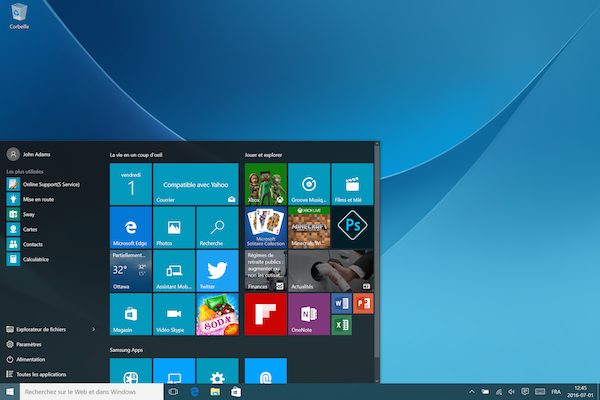Focus the Recherchez sur le Web search box
Image resolution: width=600 pixels, height=400 pixels.
[x=92, y=392]
